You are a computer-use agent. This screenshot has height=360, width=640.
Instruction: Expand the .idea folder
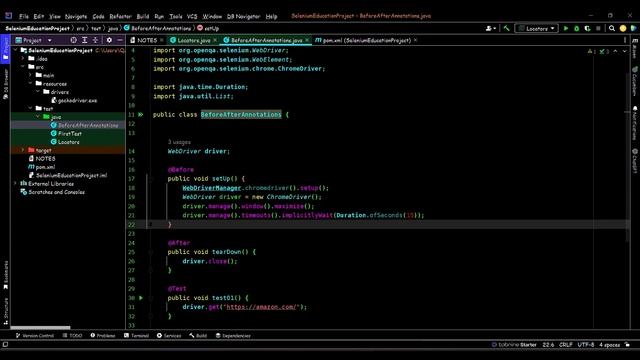(x=23, y=58)
